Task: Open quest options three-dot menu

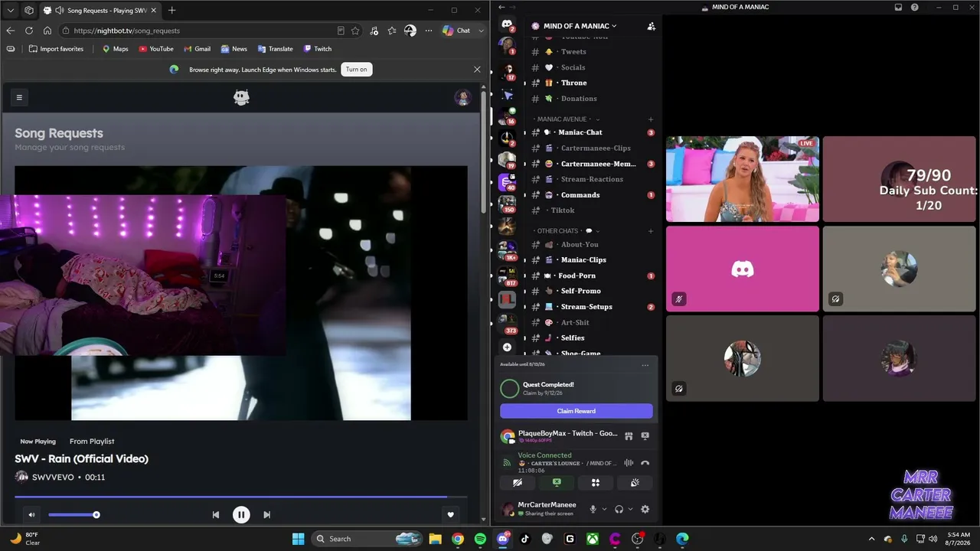Action: pyautogui.click(x=645, y=365)
